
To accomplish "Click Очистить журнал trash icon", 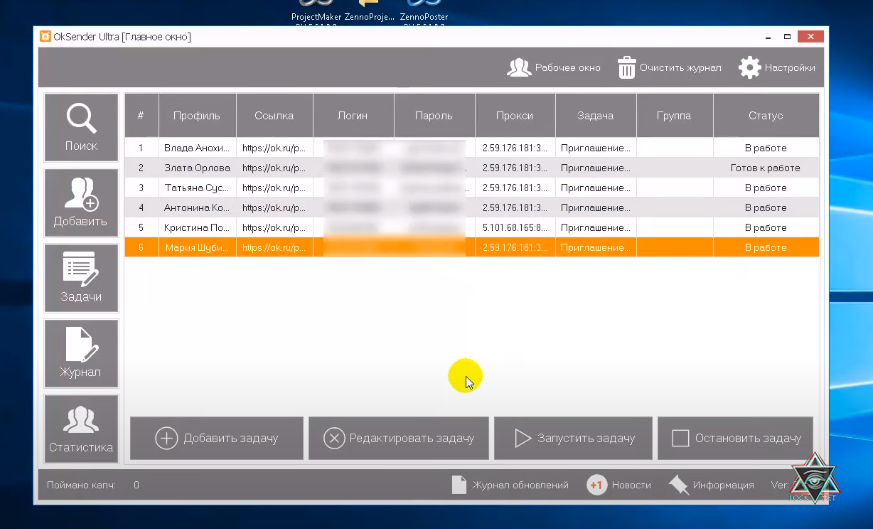I will coord(627,68).
